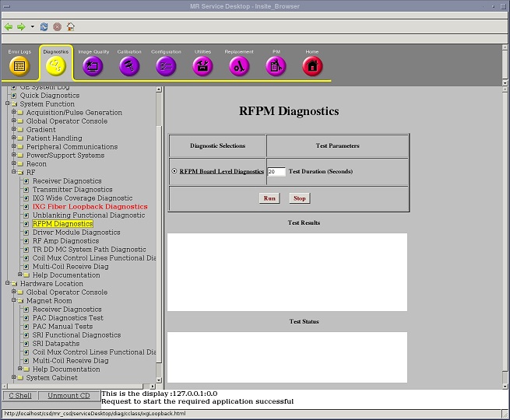
Task: Click the C Shell button
Action: pos(20,396)
